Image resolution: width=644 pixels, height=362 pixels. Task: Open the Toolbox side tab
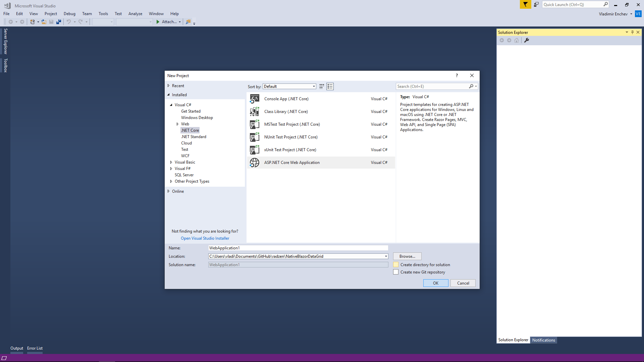coord(5,65)
